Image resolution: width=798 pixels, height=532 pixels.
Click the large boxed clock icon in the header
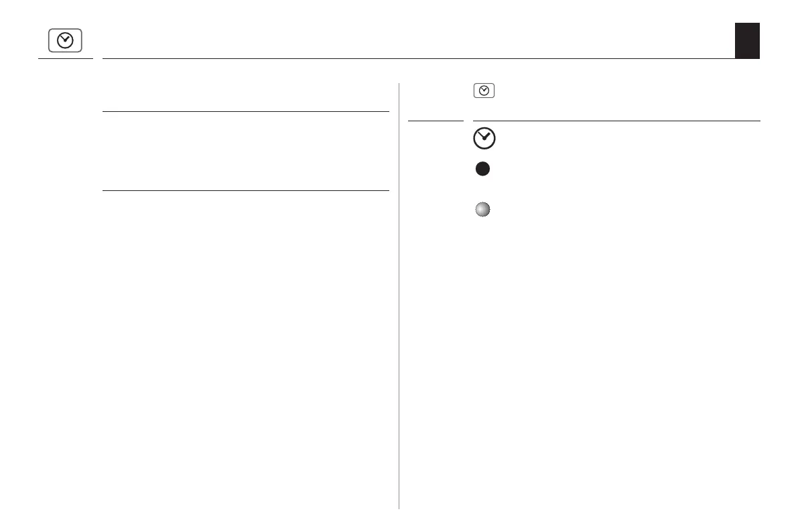pyautogui.click(x=65, y=41)
